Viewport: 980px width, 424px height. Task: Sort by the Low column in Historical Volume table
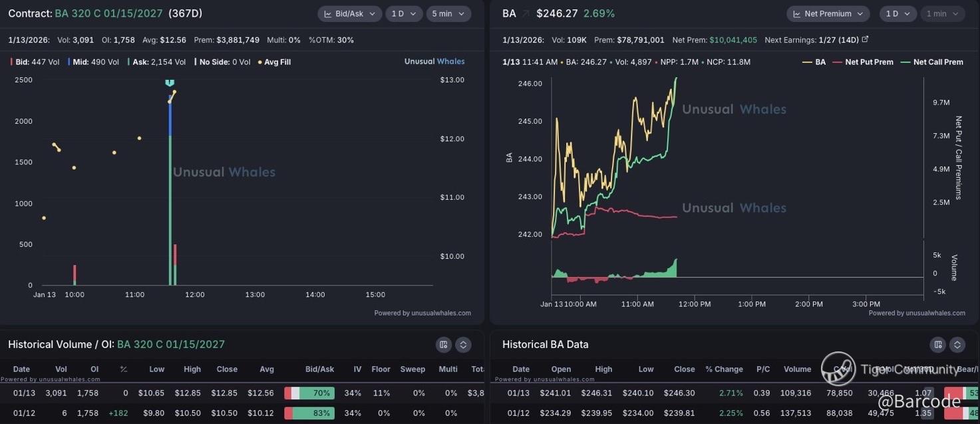pyautogui.click(x=157, y=369)
